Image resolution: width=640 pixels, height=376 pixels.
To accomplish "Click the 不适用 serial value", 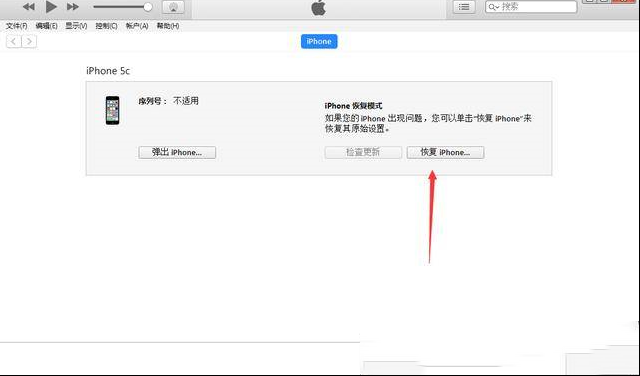I will click(x=186, y=101).
